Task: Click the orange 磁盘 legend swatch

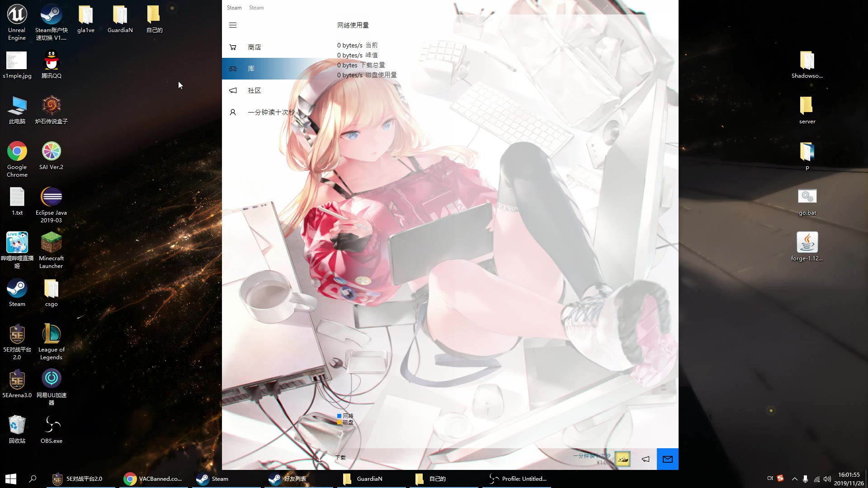Action: click(x=339, y=422)
